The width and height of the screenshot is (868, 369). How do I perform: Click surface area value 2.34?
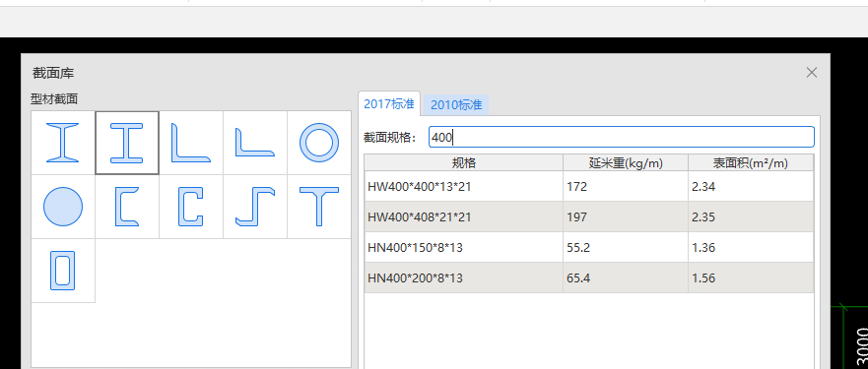point(703,187)
